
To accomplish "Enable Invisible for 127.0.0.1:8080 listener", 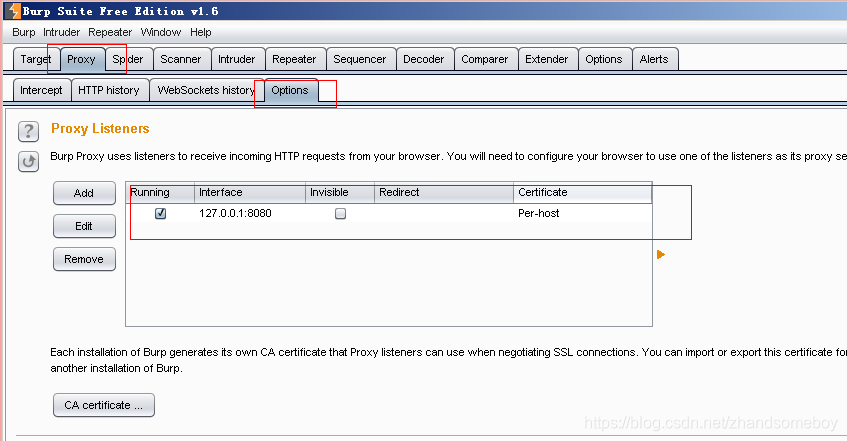I will 340,213.
